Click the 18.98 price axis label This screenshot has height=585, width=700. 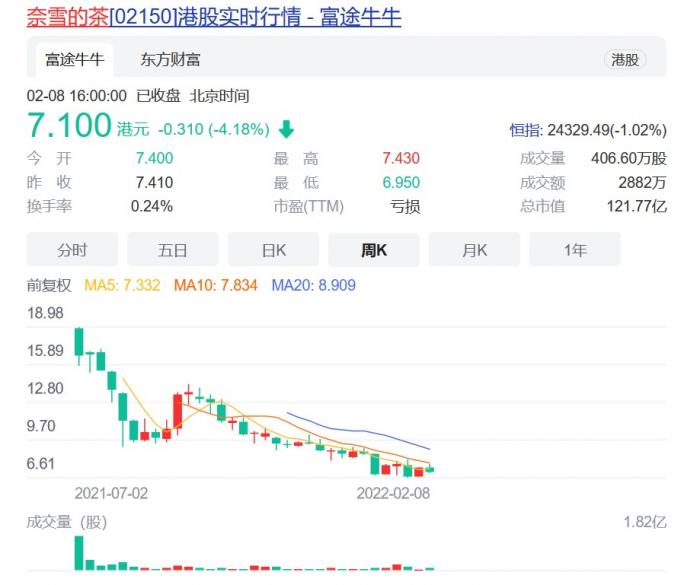[45, 313]
